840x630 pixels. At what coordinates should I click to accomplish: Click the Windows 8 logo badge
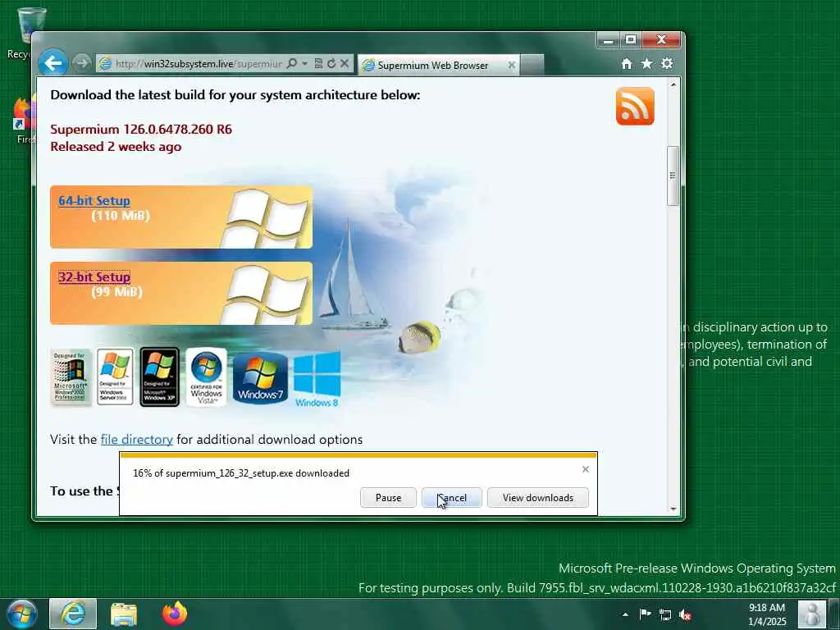(x=317, y=379)
